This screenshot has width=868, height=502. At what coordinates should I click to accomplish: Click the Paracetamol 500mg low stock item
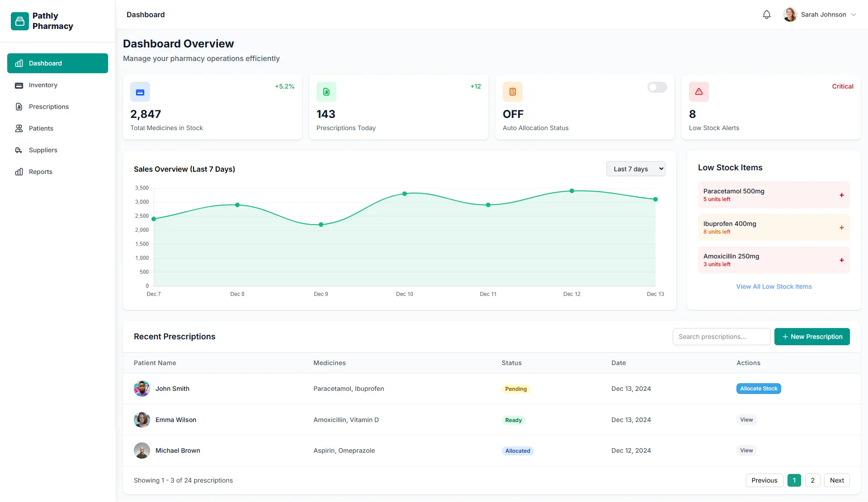point(774,195)
